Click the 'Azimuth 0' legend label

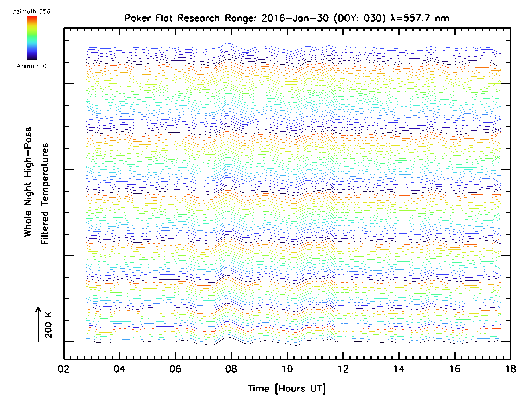pyautogui.click(x=31, y=66)
